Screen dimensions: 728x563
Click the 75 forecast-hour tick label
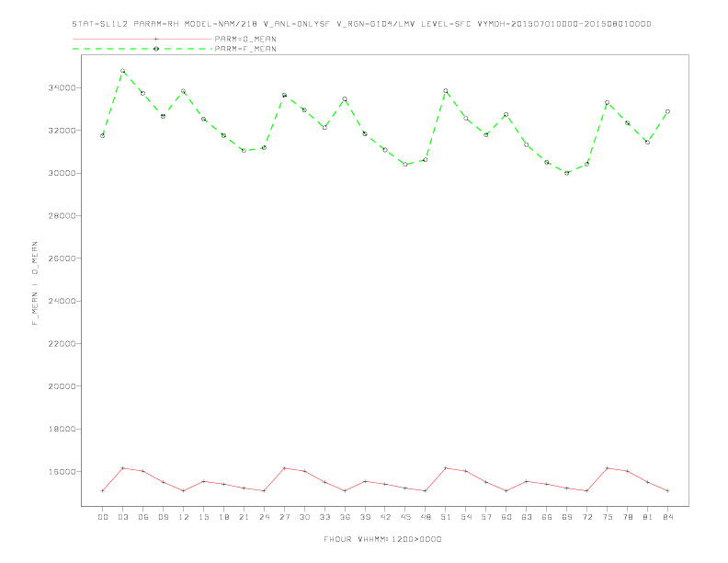tap(608, 517)
